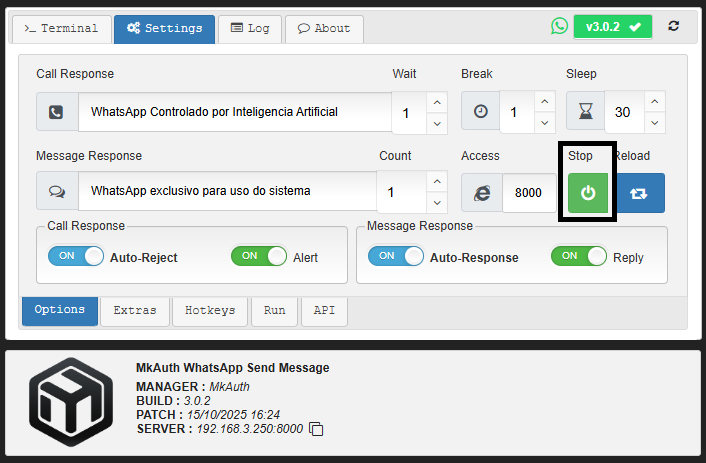Open the Extras tab

coord(135,311)
